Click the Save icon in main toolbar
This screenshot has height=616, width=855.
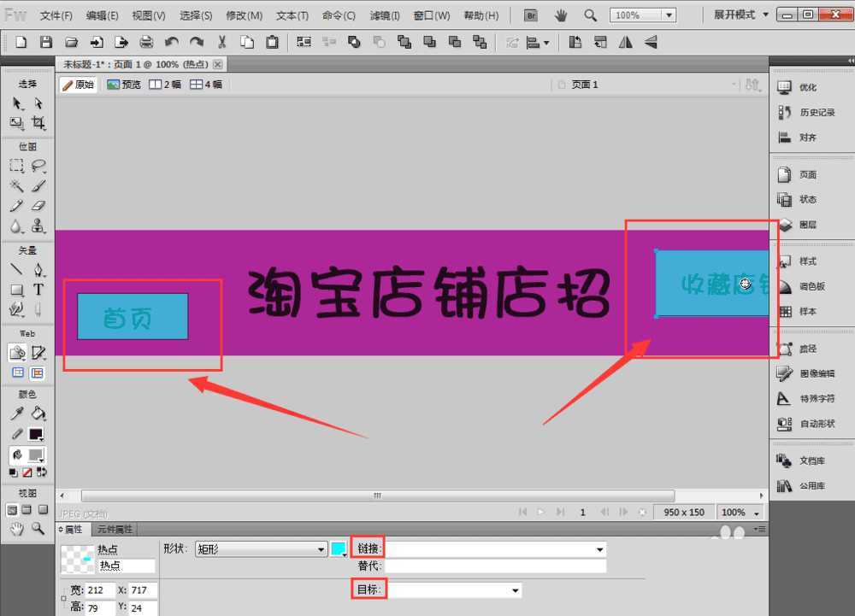click(x=46, y=42)
